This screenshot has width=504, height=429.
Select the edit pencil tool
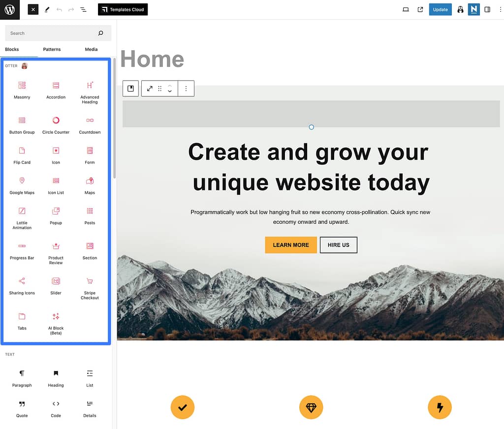coord(47,10)
